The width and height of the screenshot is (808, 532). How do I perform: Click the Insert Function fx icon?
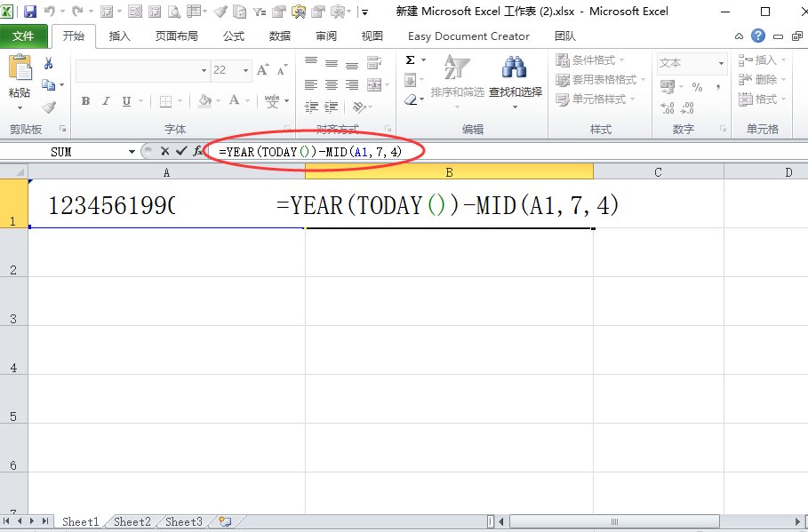tap(197, 151)
